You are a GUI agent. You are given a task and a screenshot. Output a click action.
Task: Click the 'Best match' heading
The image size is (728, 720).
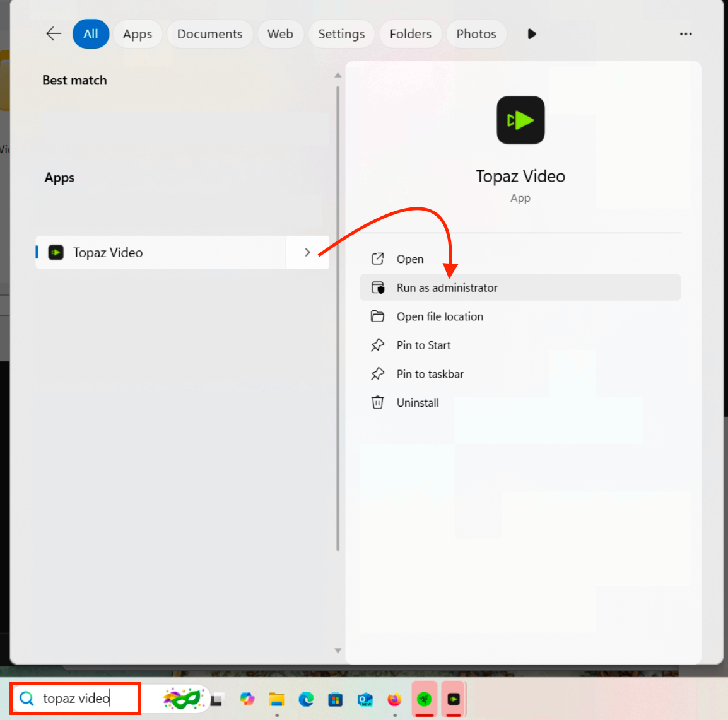74,80
